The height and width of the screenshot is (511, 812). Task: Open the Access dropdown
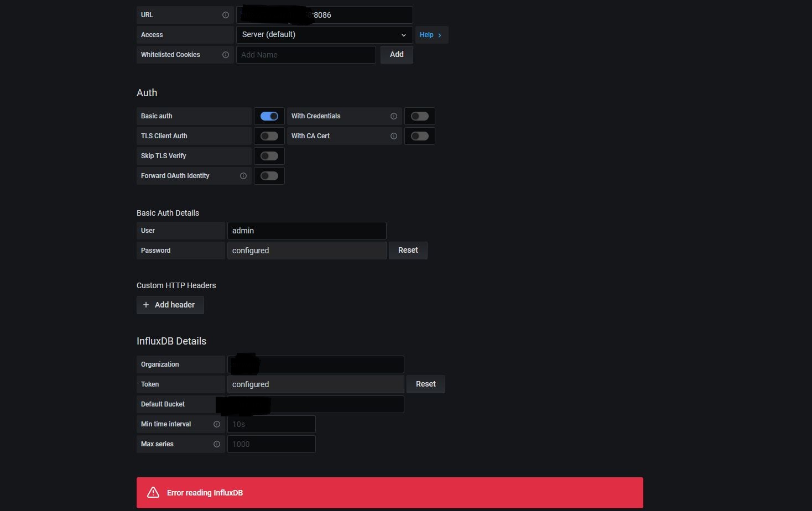(x=324, y=34)
